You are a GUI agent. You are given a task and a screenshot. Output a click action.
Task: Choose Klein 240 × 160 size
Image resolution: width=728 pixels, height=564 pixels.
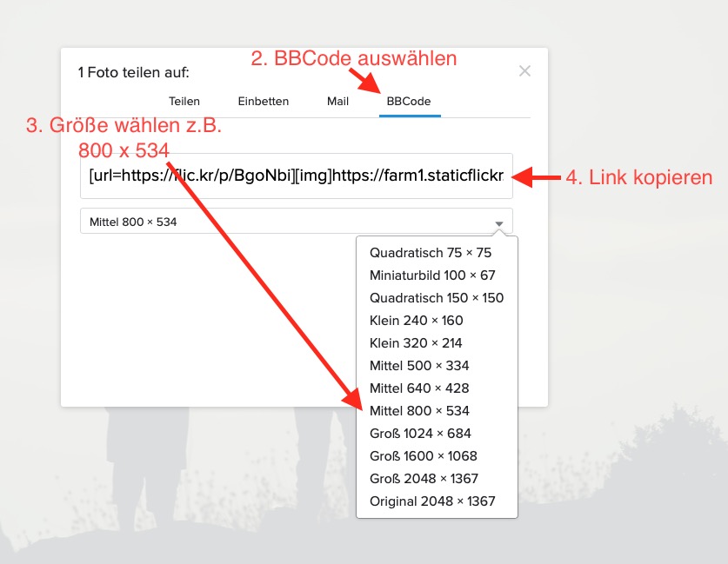tap(416, 321)
